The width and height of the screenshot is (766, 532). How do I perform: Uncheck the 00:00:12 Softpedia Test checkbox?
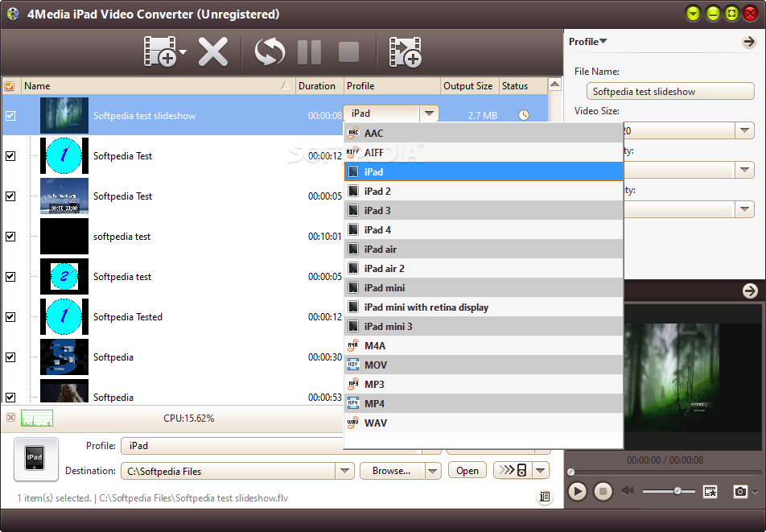coord(10,156)
